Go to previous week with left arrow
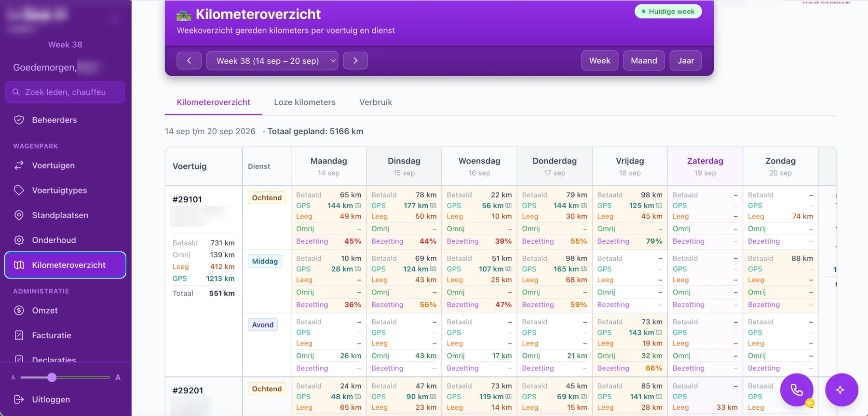Viewport: 868px width, 416px height. (x=189, y=61)
